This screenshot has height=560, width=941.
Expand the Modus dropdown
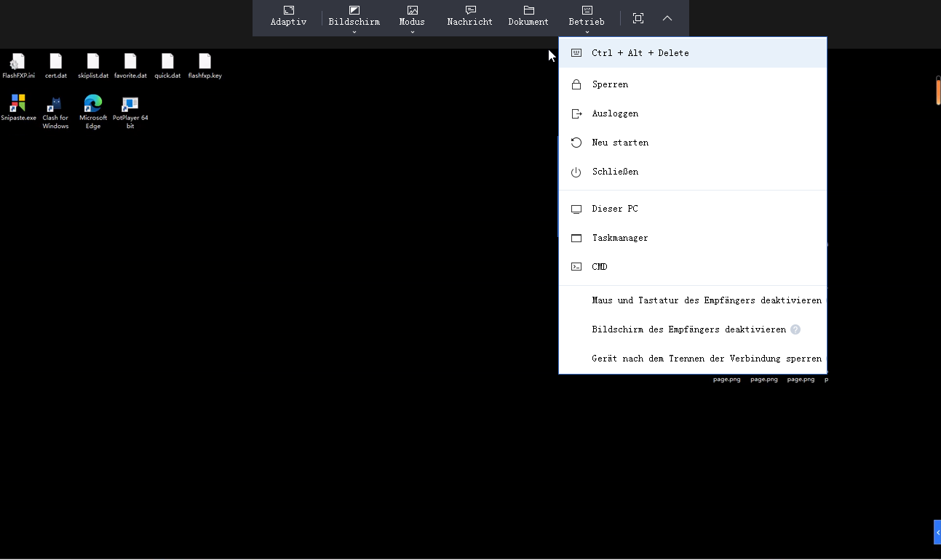(x=412, y=22)
